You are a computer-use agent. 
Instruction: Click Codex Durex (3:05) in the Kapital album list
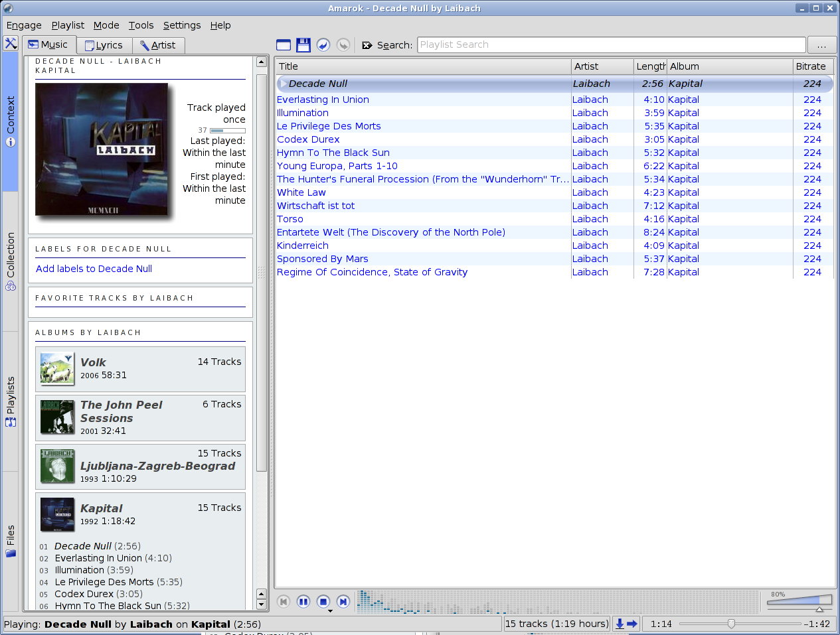coord(98,594)
